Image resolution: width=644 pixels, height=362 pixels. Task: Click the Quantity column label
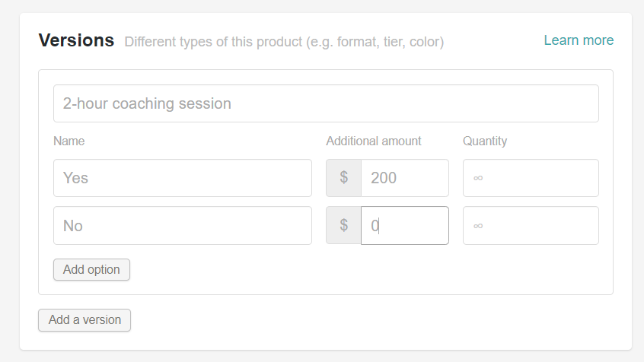pos(485,141)
